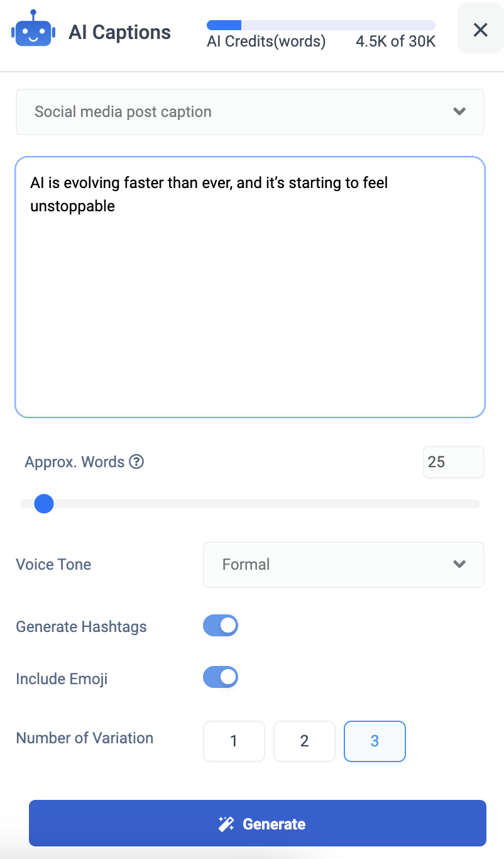
Task: Click the AI Credits progress bar
Action: pyautogui.click(x=321, y=25)
